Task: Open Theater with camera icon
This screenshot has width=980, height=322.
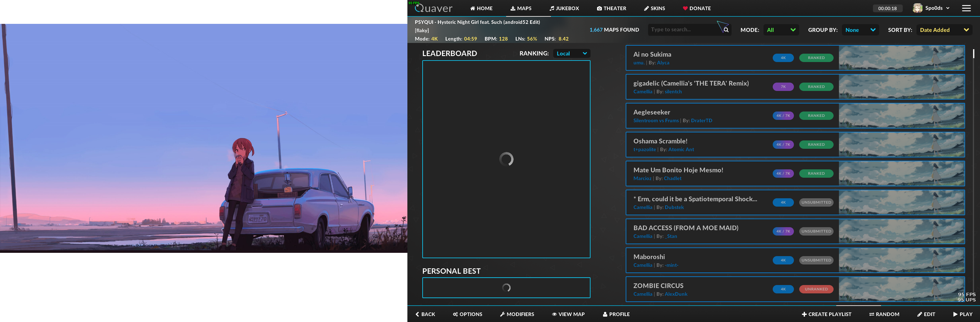Action: (x=611, y=8)
